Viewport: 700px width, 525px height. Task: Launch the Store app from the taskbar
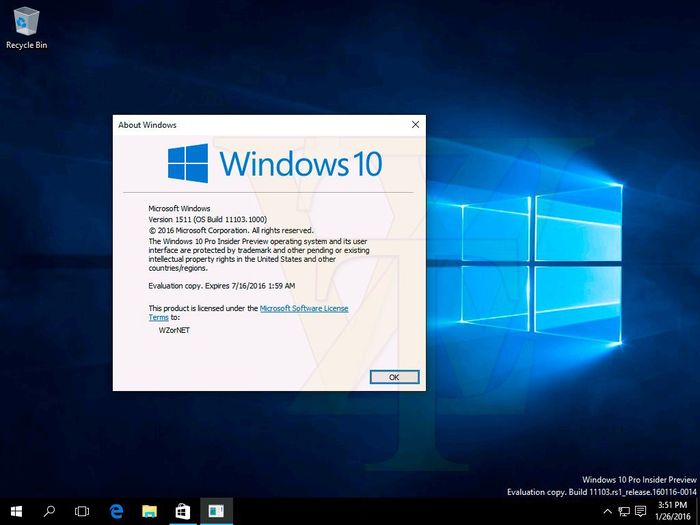click(182, 511)
